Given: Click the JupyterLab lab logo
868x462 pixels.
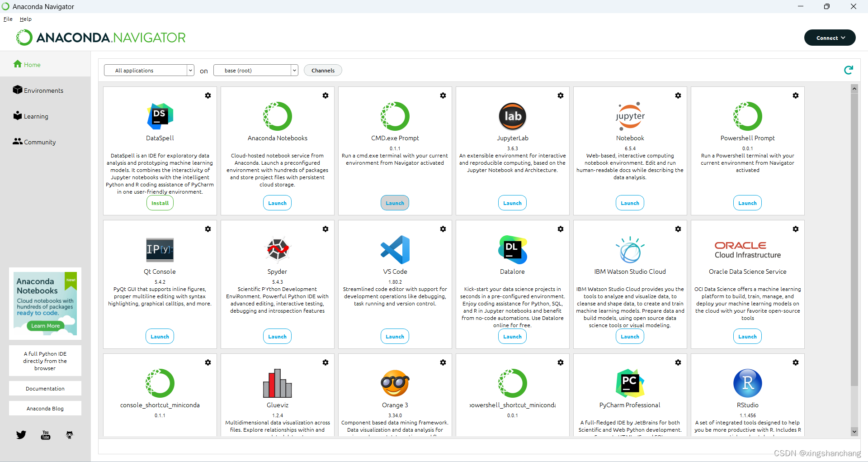Looking at the screenshot, I should pyautogui.click(x=513, y=116).
